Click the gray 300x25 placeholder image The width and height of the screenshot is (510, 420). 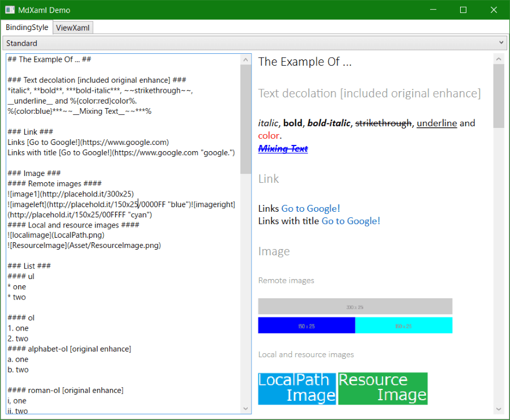(x=355, y=306)
